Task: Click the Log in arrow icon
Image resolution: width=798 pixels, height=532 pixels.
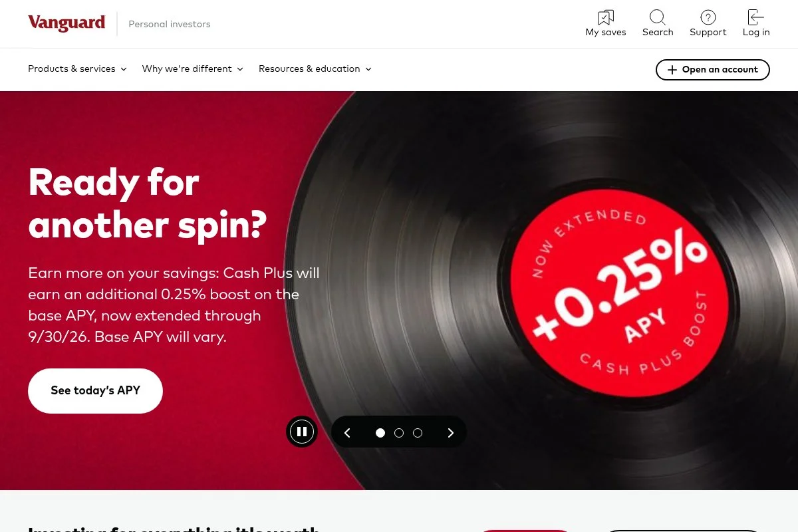Action: (756, 17)
